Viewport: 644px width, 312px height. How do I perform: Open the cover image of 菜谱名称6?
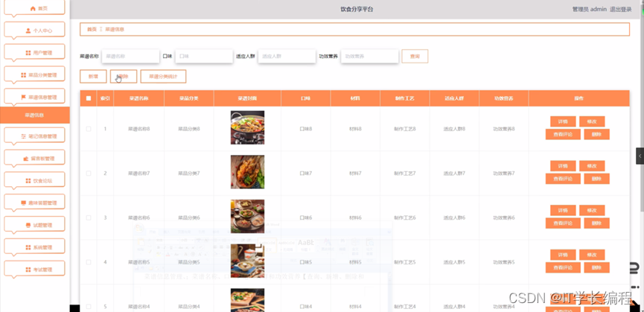coord(247,216)
